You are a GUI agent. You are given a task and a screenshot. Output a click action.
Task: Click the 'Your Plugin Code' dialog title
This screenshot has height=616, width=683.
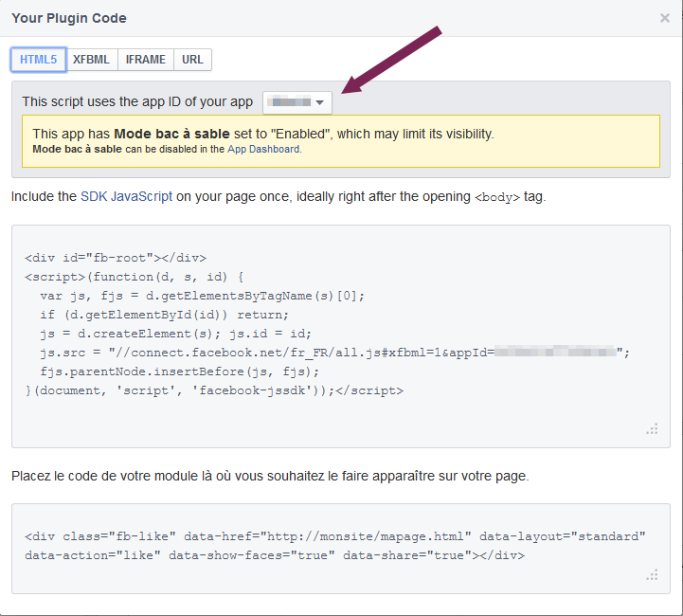click(69, 18)
